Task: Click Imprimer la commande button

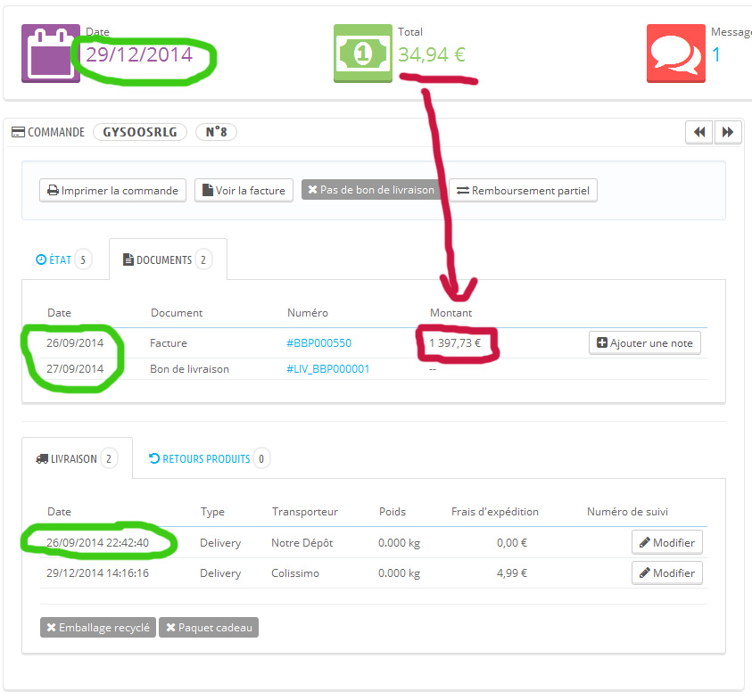Action: coord(112,190)
